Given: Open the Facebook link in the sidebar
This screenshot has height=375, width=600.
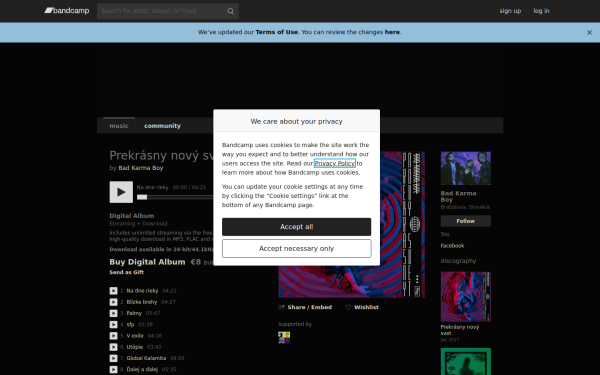Looking at the screenshot, I should [452, 246].
